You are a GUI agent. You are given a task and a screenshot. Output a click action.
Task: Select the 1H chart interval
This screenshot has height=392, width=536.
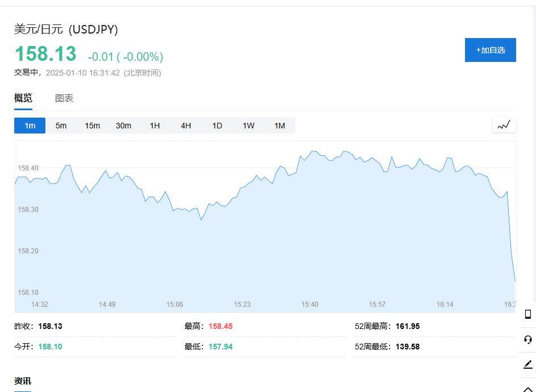coord(154,126)
